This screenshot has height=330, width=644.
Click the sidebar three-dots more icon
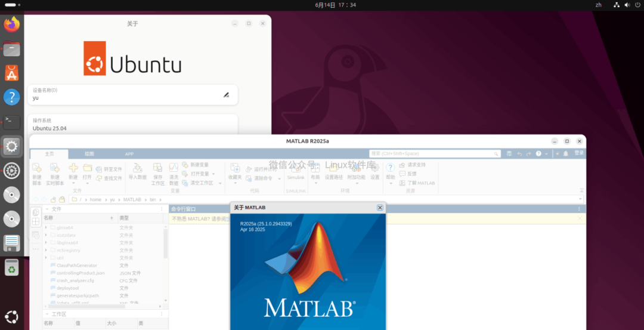pos(36,249)
